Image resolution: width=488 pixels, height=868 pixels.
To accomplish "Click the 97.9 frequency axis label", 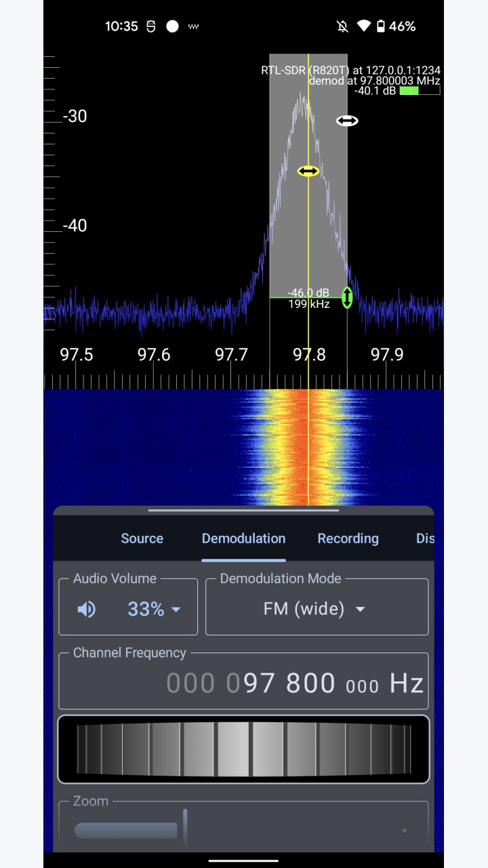I will click(386, 355).
